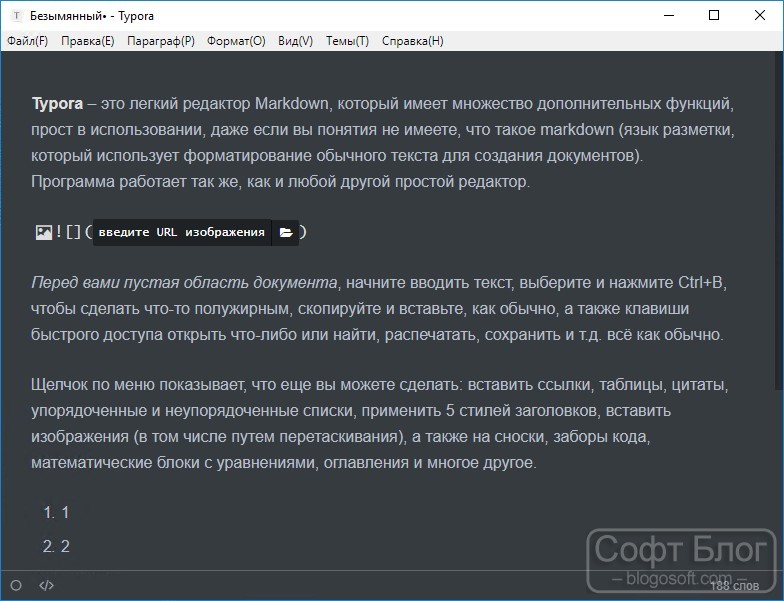
Task: Minimize the Typora window
Action: 669,16
